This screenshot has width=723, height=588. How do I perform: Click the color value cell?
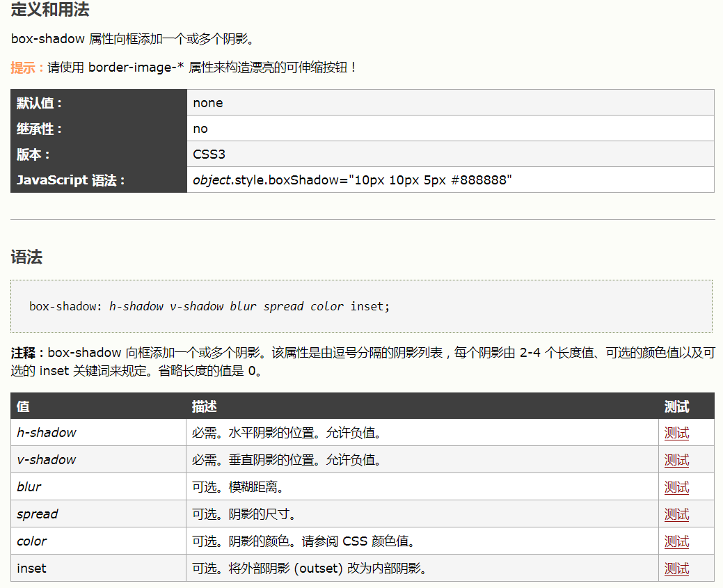(98, 541)
